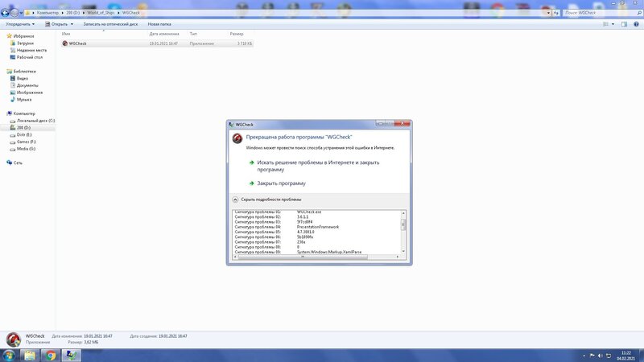Open the recent pages dropdown beside navigation arrows
This screenshot has height=362, width=644.
point(22,13)
